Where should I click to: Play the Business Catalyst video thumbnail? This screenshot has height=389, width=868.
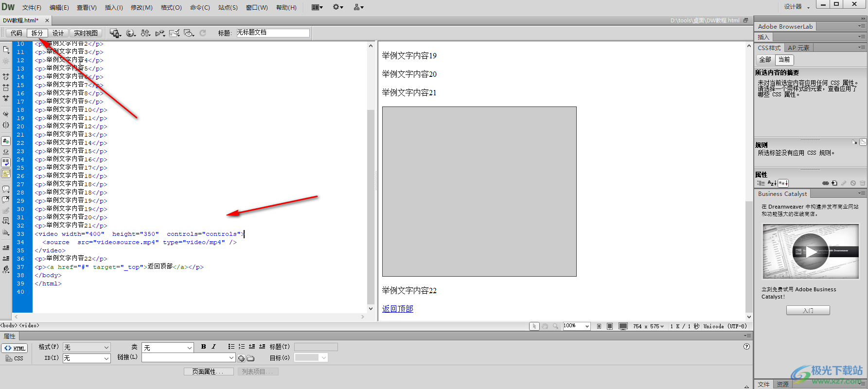811,251
